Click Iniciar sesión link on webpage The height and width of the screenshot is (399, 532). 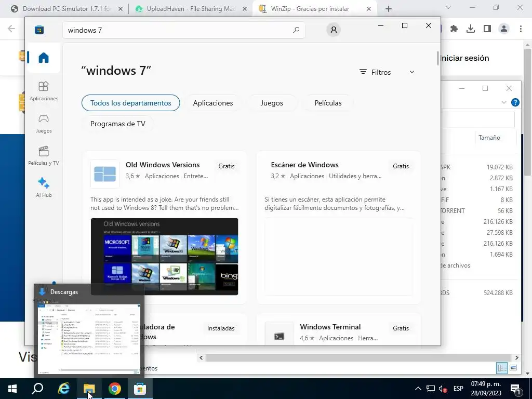click(x=464, y=58)
